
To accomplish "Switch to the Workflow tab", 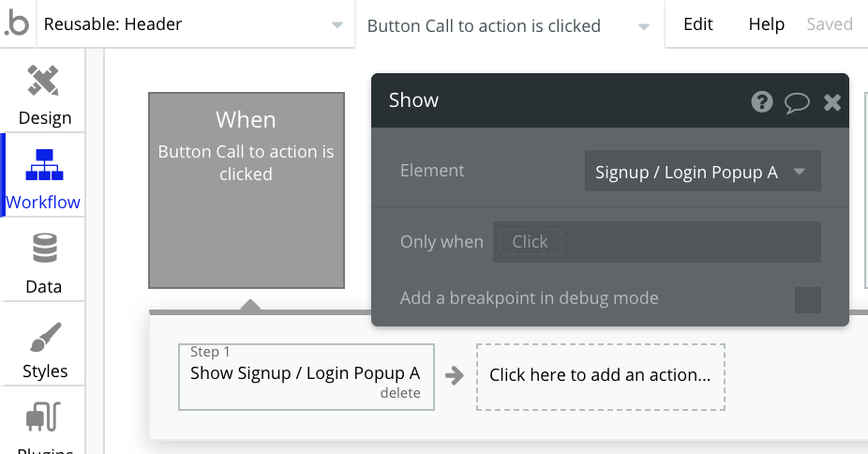I will 43,176.
